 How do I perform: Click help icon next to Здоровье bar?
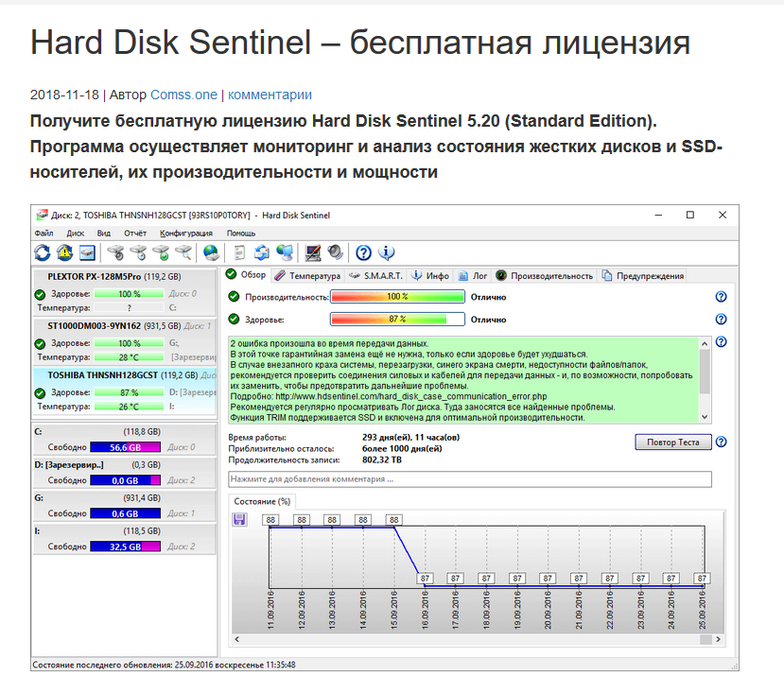point(721,319)
